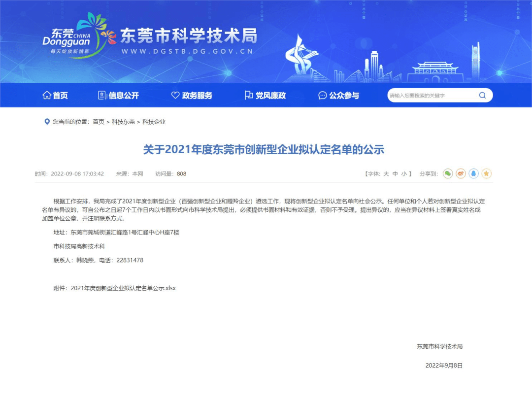Set font size to small (小)
This screenshot has height=405, width=532.
point(404,174)
